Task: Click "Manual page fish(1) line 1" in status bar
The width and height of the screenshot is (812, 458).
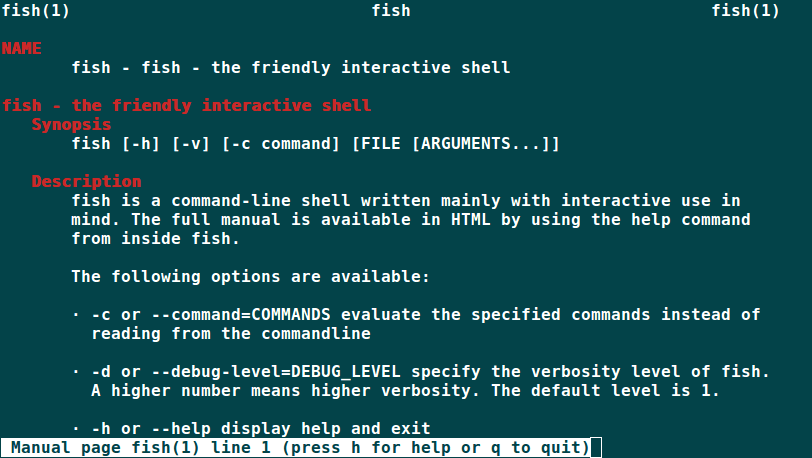Action: [141, 448]
